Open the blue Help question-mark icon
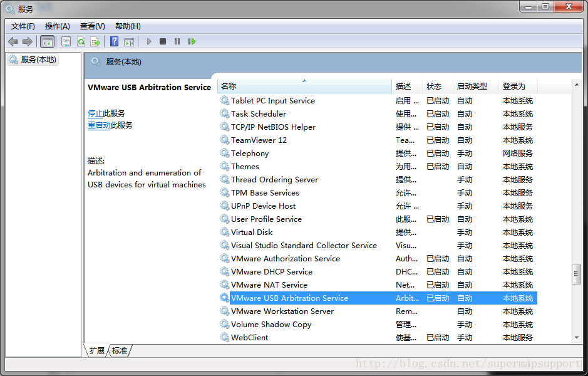The height and width of the screenshot is (376, 588). (x=114, y=41)
